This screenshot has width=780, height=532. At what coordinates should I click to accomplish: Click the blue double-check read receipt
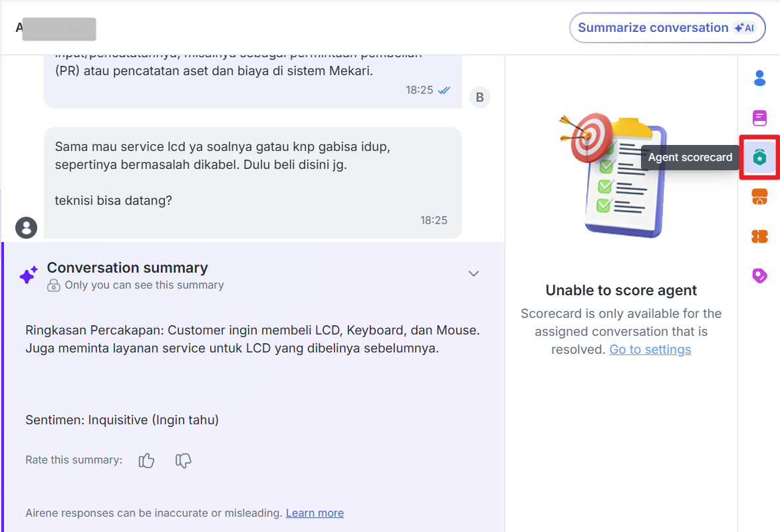click(x=444, y=90)
